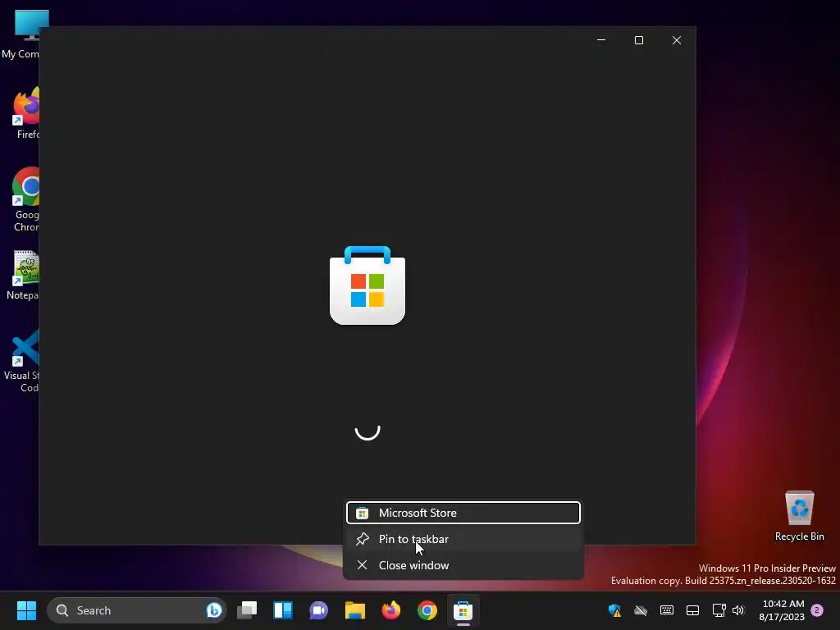This screenshot has height=630, width=840.
Task: Open Windows Security tray icon
Action: 614,610
